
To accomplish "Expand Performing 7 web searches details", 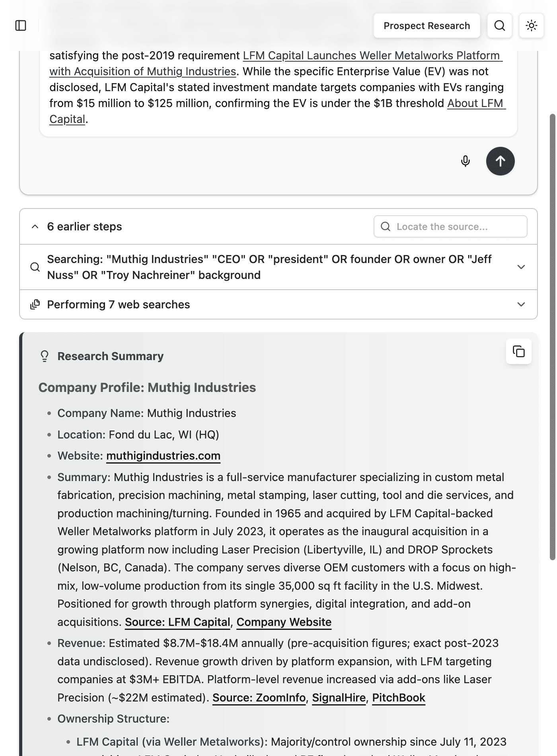I will (521, 304).
